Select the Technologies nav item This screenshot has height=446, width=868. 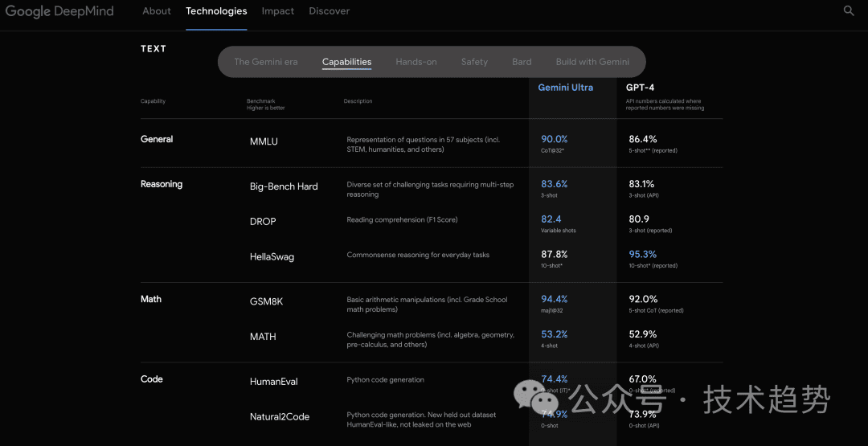(x=216, y=11)
